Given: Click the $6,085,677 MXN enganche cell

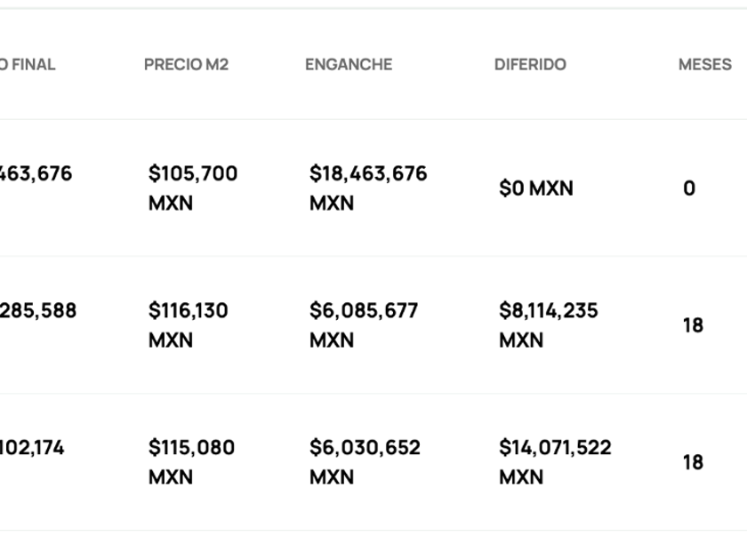Looking at the screenshot, I should (x=364, y=324).
